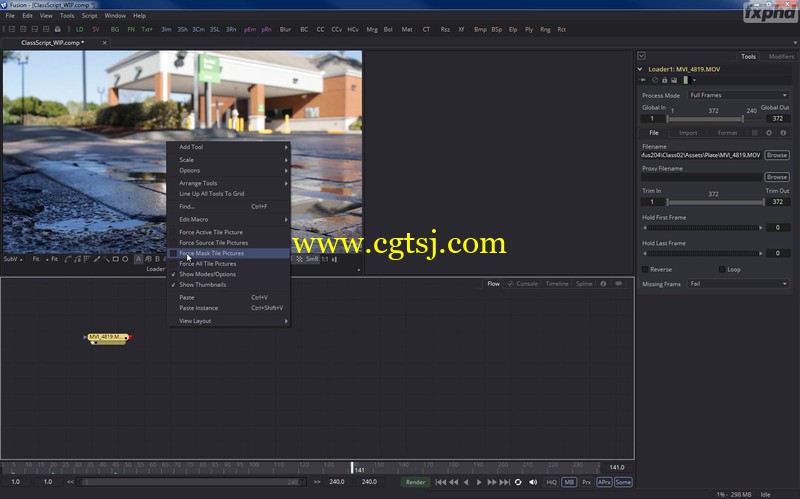Screen dimensions: 800x499
Task: Toggle APrx auto proxy mode
Action: tap(604, 482)
